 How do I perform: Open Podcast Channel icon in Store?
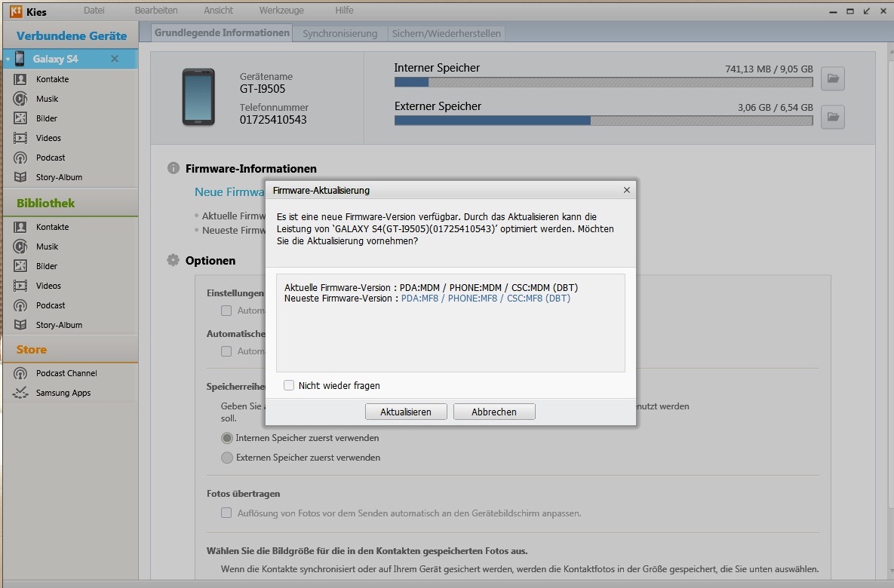click(x=20, y=373)
